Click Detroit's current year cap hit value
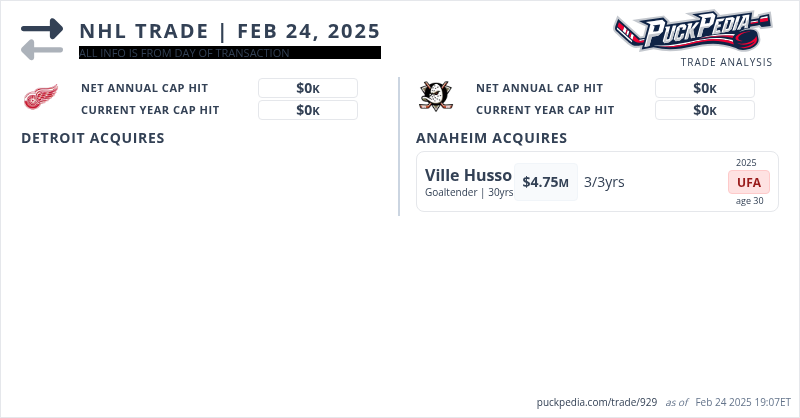Image resolution: width=800 pixels, height=418 pixels. click(x=308, y=110)
